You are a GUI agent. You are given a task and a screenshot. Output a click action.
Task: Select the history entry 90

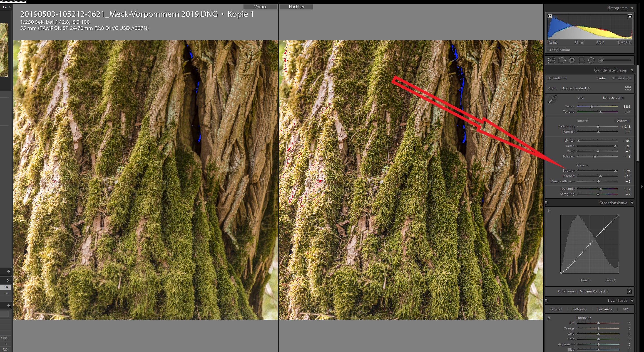6,293
